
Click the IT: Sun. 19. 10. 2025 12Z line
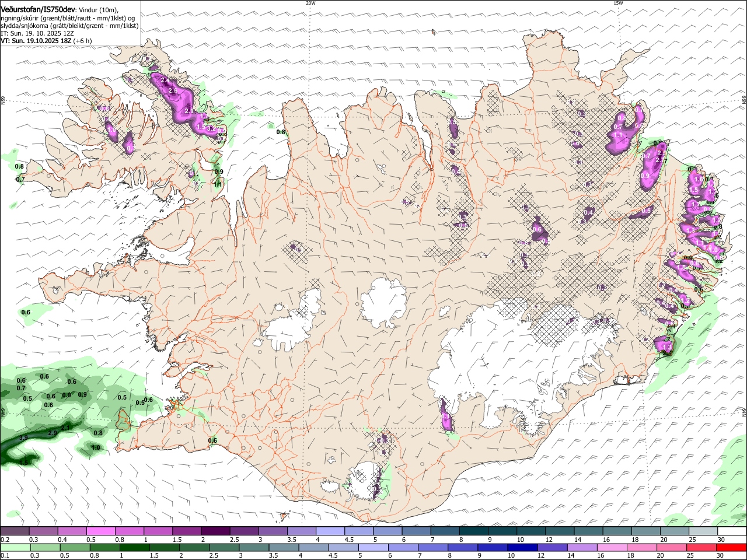[37, 33]
